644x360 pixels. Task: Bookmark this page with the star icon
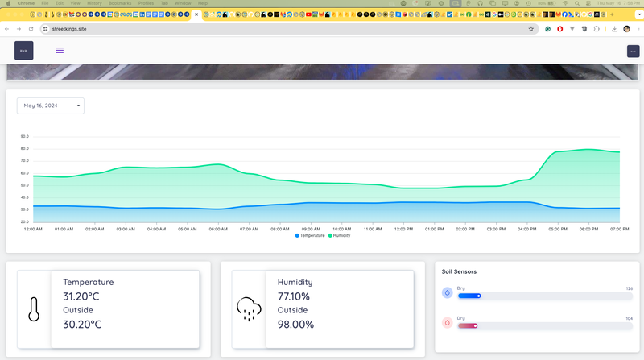pos(531,28)
